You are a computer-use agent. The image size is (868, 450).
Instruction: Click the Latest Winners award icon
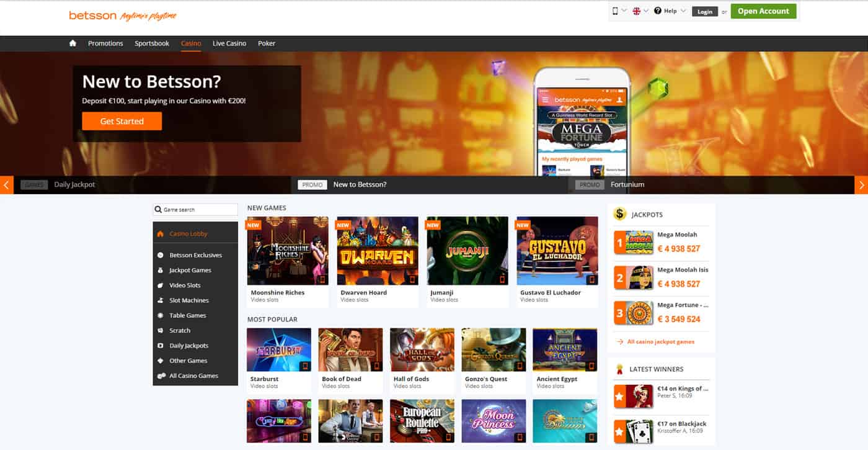pyautogui.click(x=619, y=369)
